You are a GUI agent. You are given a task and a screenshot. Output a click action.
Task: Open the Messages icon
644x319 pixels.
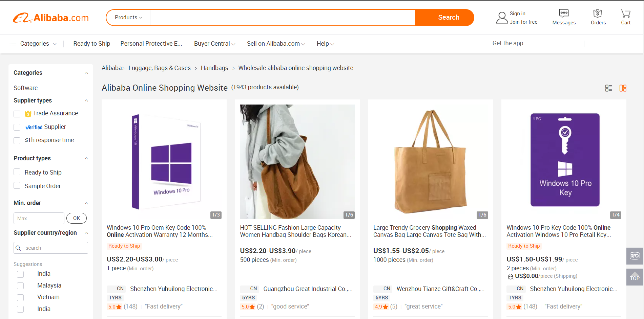tap(564, 13)
